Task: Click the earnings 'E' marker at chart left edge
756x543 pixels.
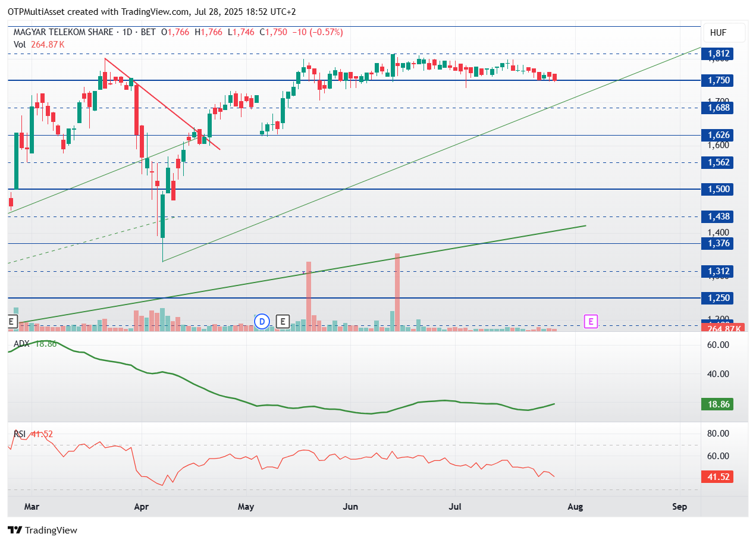Action: click(11, 322)
